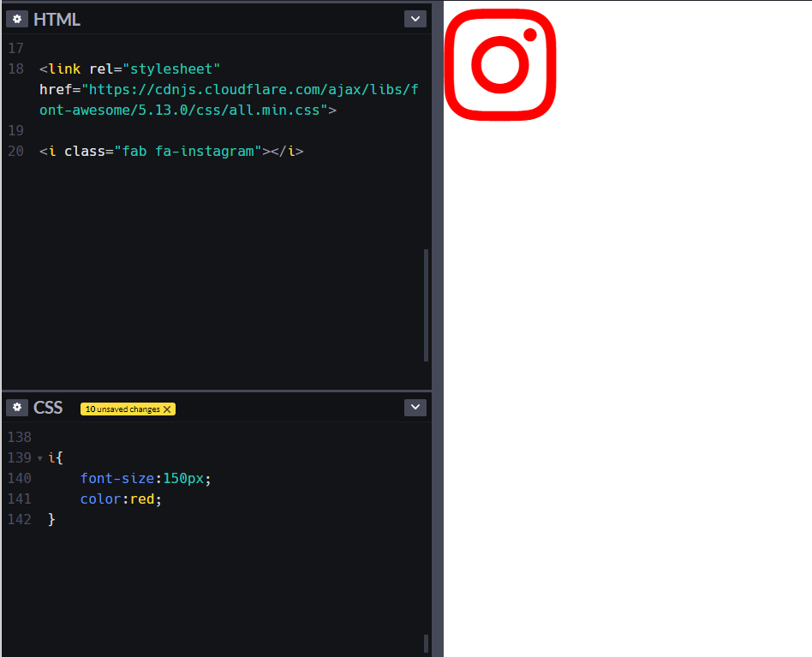The width and height of the screenshot is (812, 657).
Task: Click the 10 unsaved changes label
Action: (x=122, y=409)
